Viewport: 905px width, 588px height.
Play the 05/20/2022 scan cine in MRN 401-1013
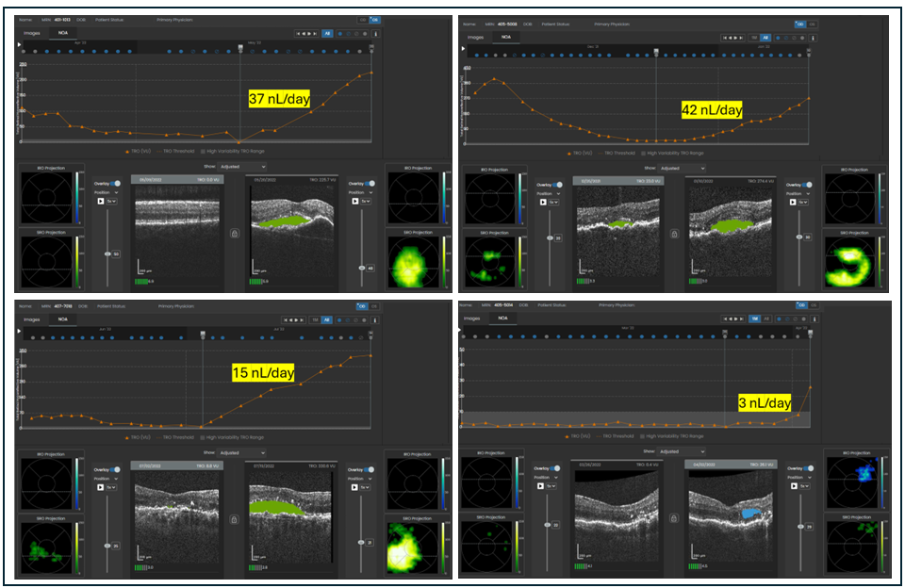pyautogui.click(x=354, y=201)
